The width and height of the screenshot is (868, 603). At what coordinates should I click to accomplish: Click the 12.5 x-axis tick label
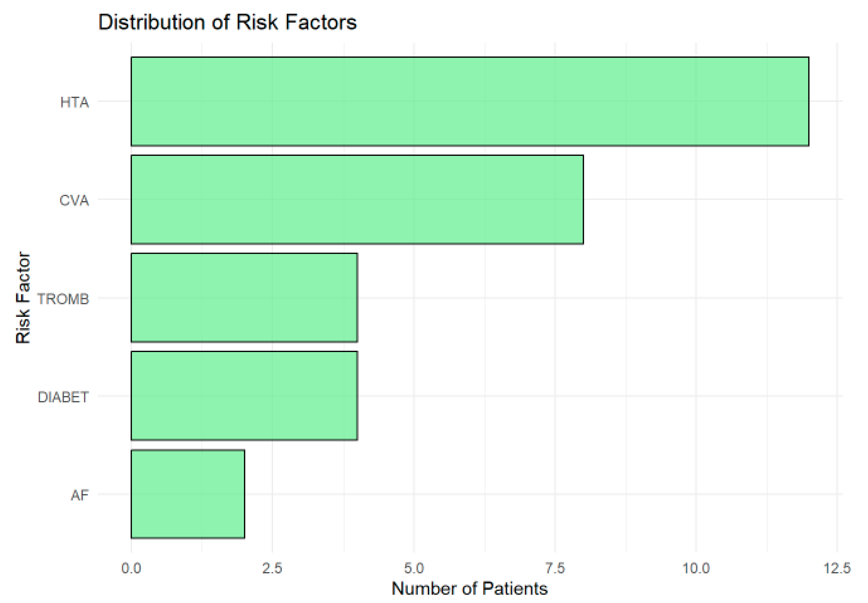(x=837, y=568)
